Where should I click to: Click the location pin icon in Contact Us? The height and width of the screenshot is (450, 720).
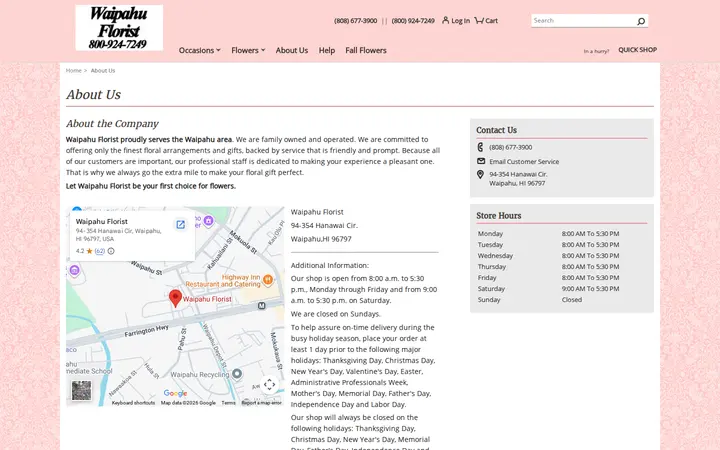pos(480,174)
